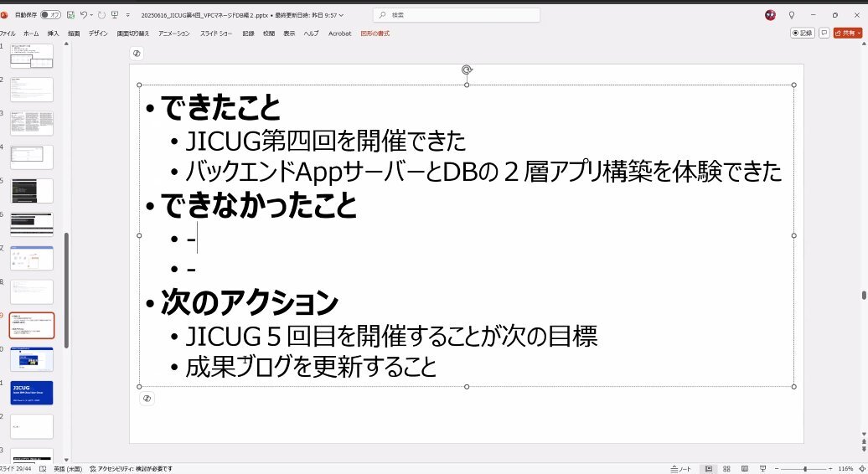Click the line JICUG第四回を開催できた
The height and width of the screenshot is (474, 868).
[325, 142]
